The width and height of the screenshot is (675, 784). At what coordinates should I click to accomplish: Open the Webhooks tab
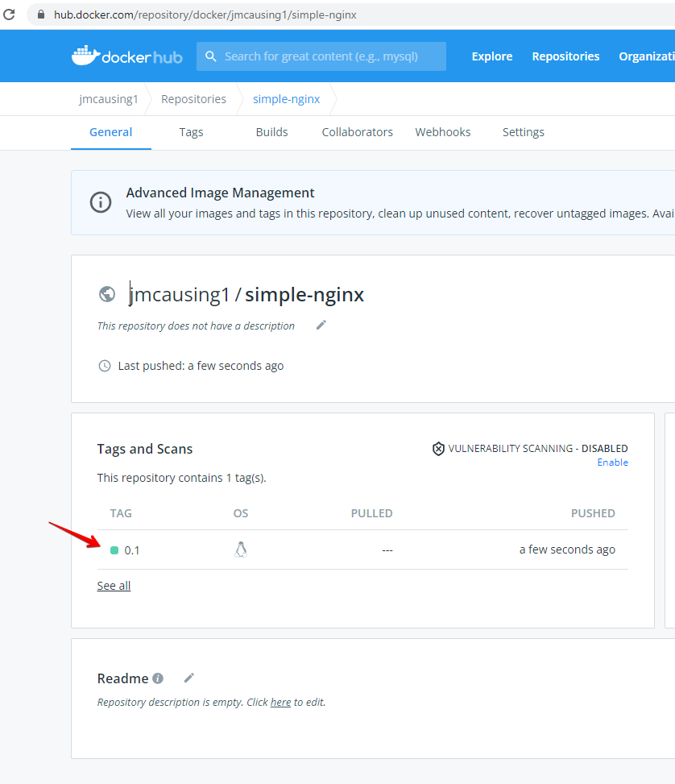tap(443, 132)
